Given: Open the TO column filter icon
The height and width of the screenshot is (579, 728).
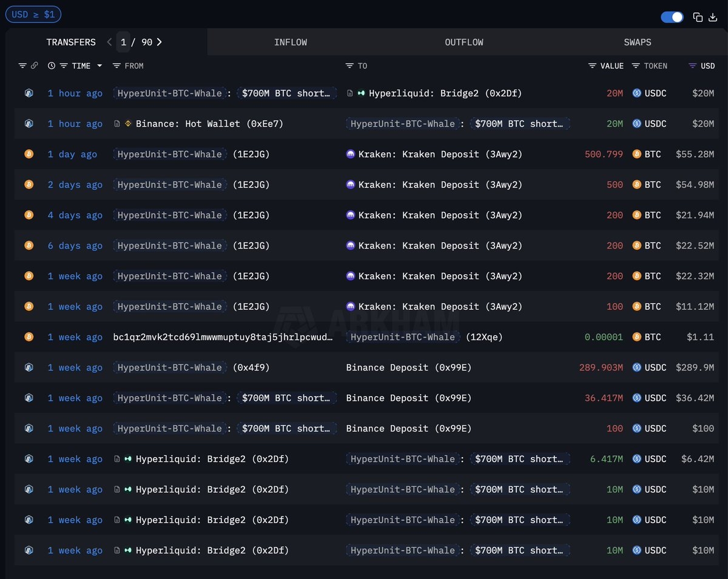Looking at the screenshot, I should coord(349,65).
